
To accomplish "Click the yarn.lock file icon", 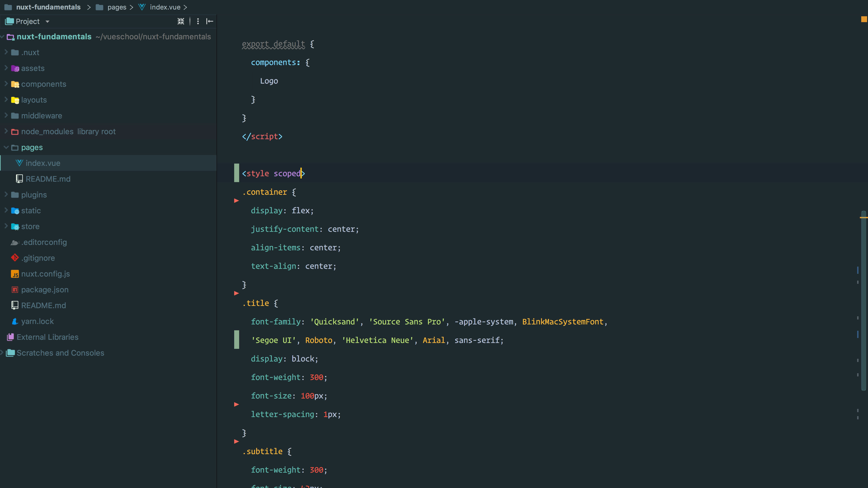I will click(x=15, y=321).
